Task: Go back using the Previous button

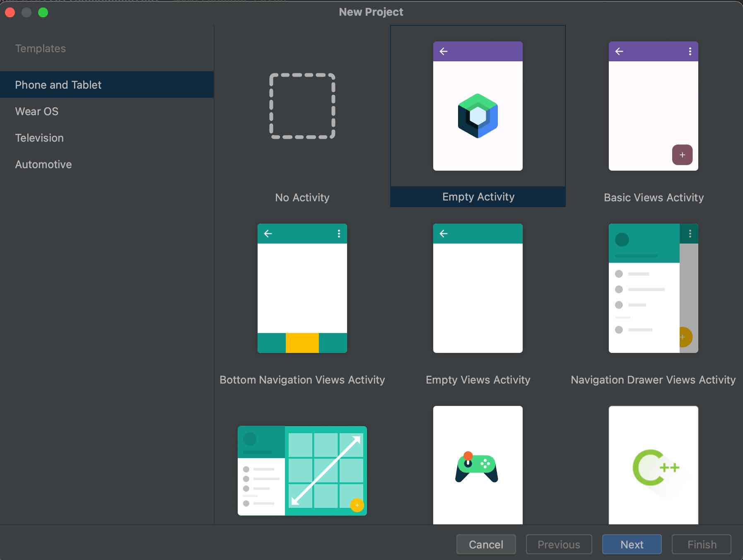Action: (x=558, y=544)
